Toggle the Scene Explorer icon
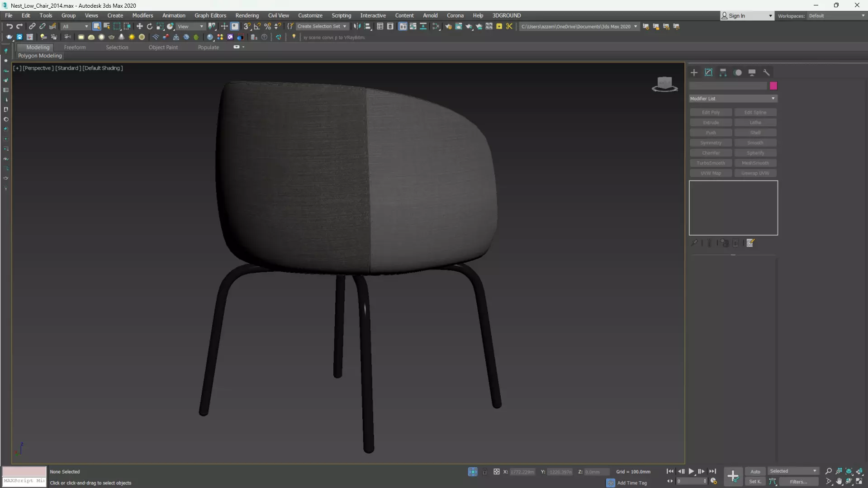This screenshot has height=488, width=868. point(380,26)
